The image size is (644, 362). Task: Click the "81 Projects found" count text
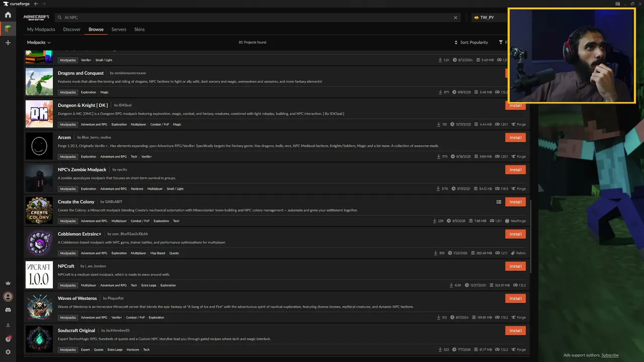click(253, 42)
